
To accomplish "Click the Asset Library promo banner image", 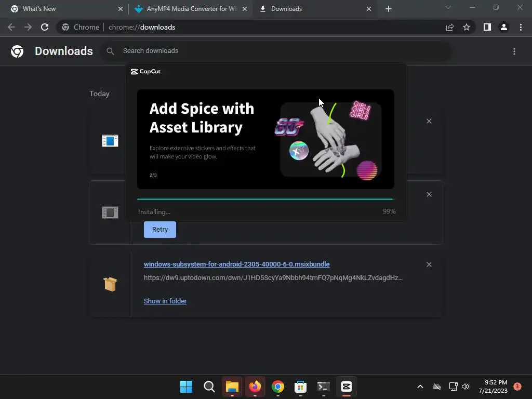I will [265, 139].
